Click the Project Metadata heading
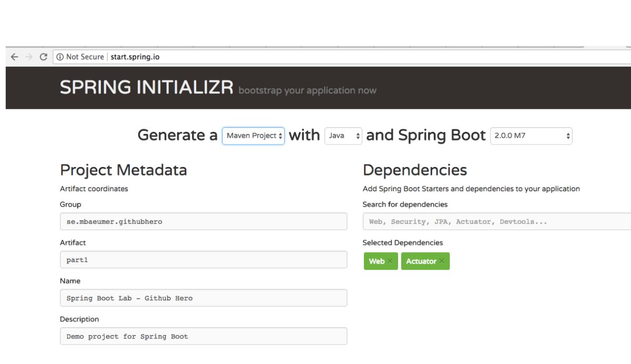Viewport: 631px width, 364px height. (124, 170)
